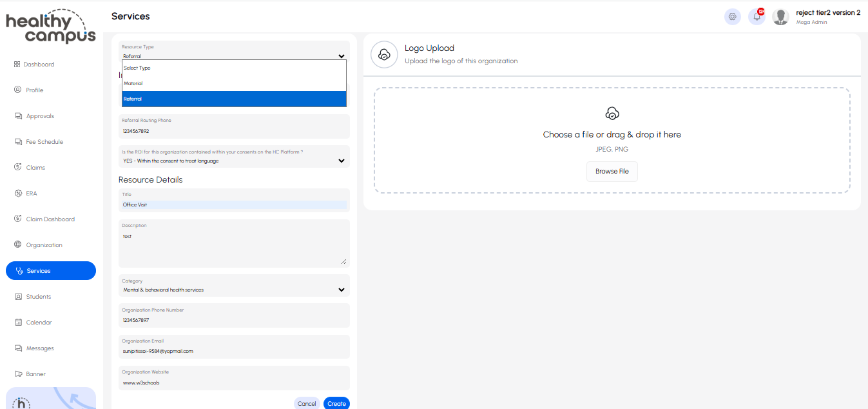This screenshot has width=868, height=409.
Task: Open Approvals section
Action: click(x=40, y=116)
